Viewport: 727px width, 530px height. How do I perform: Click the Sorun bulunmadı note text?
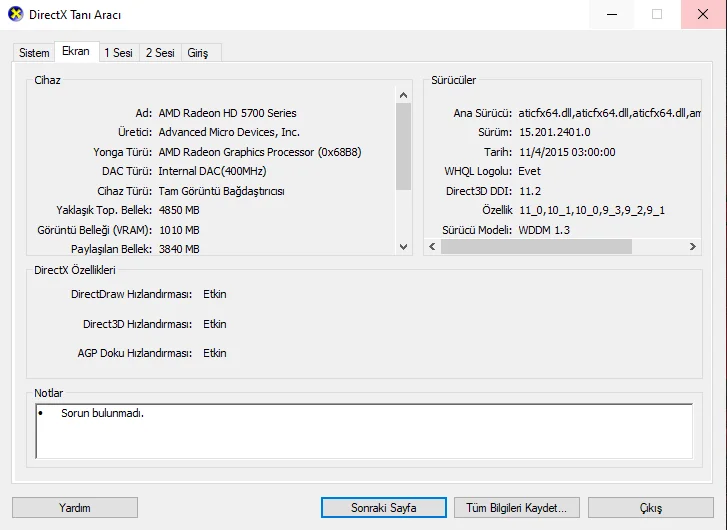(x=102, y=413)
